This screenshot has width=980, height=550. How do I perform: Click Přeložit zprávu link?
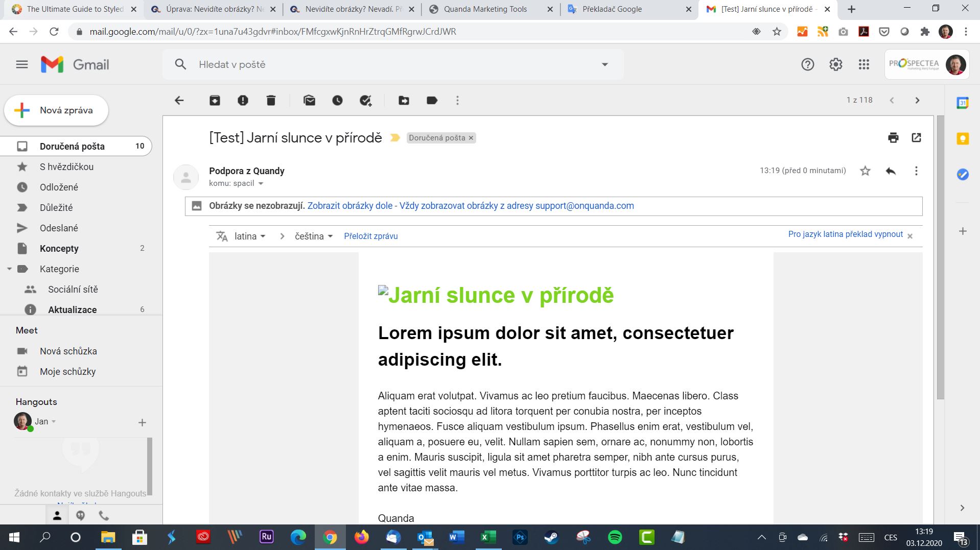point(371,236)
